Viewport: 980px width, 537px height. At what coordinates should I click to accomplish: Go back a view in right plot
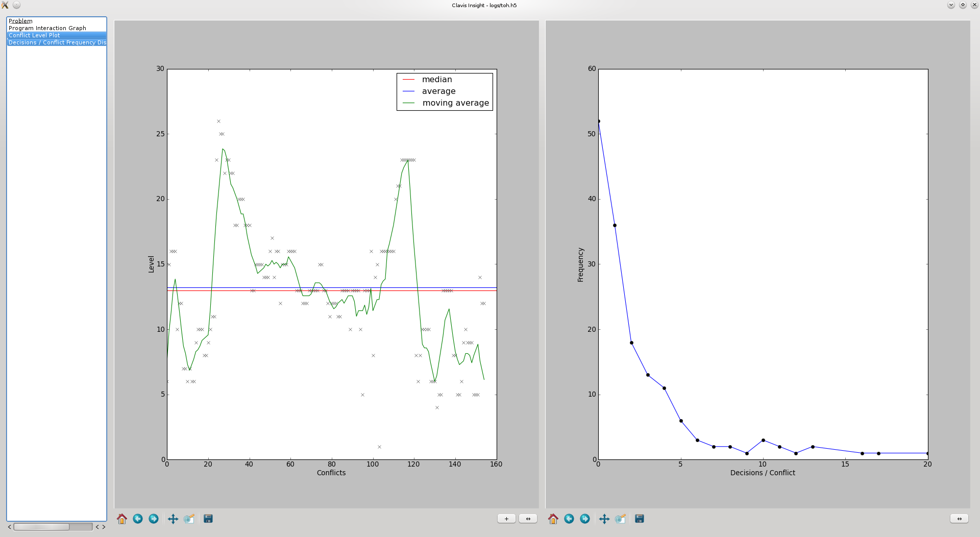tap(569, 519)
